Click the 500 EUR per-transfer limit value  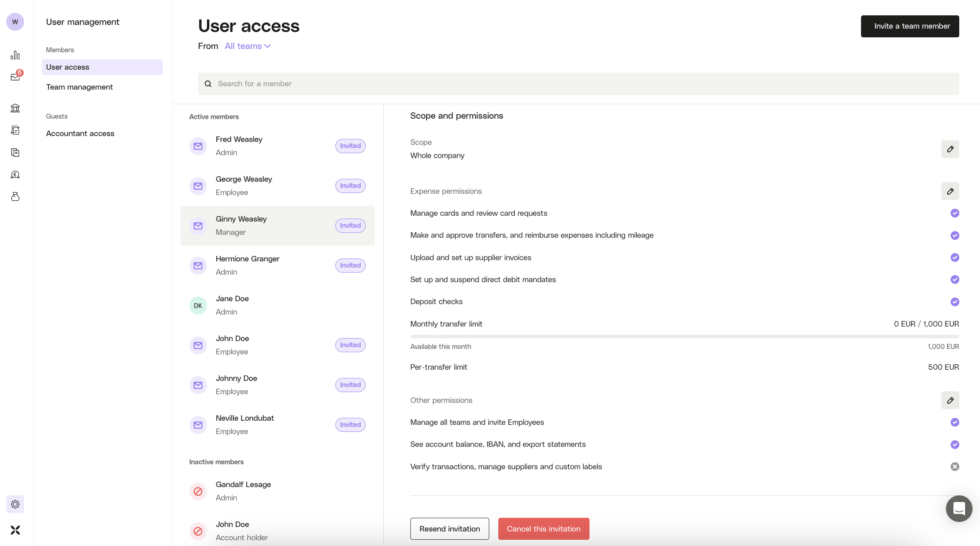coord(944,367)
